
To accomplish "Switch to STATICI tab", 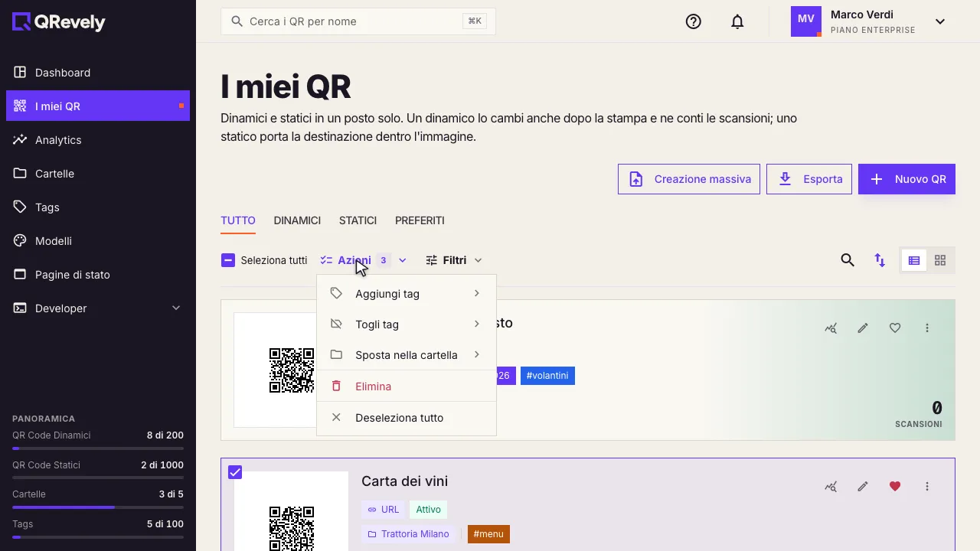I will [358, 220].
